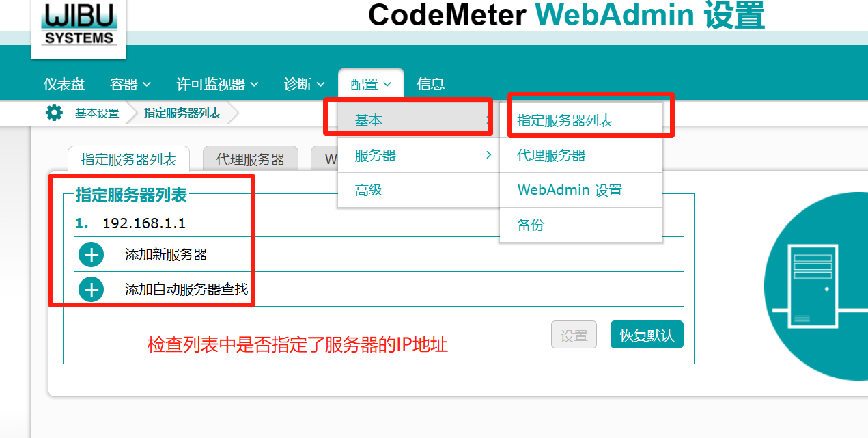Expand the 许可监视器 dropdown menu
This screenshot has width=868, height=438.
tap(217, 84)
